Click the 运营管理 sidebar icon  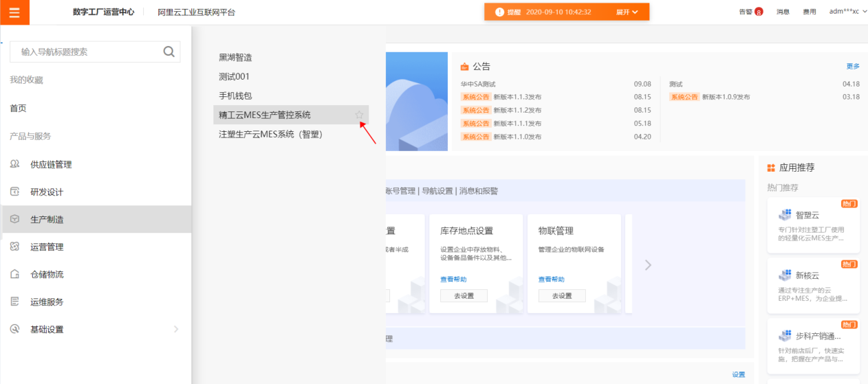tap(15, 247)
